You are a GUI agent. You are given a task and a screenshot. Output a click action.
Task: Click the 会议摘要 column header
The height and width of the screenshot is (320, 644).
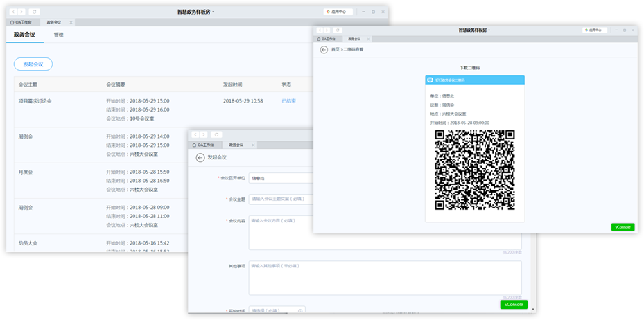115,85
